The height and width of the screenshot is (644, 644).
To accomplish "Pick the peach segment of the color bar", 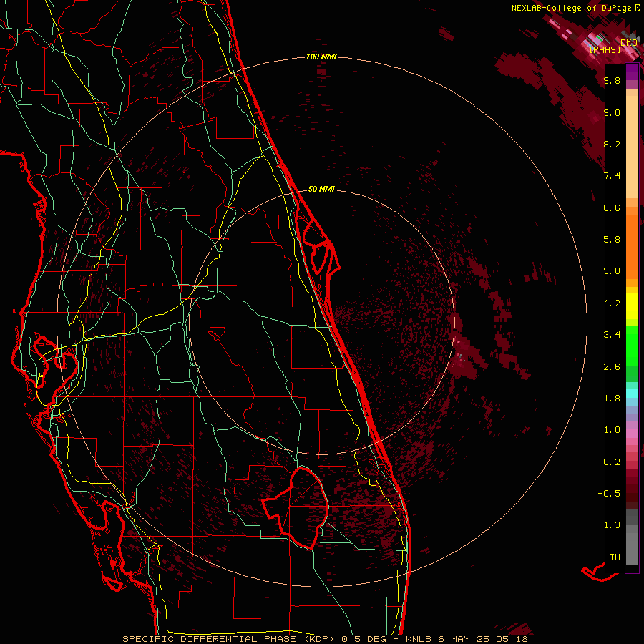I will (x=632, y=148).
